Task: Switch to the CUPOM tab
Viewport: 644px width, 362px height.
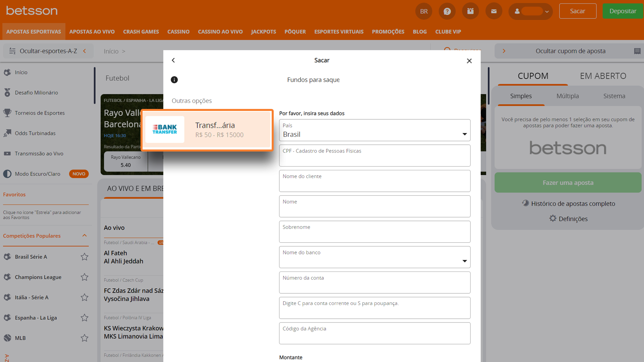Action: [x=533, y=76]
